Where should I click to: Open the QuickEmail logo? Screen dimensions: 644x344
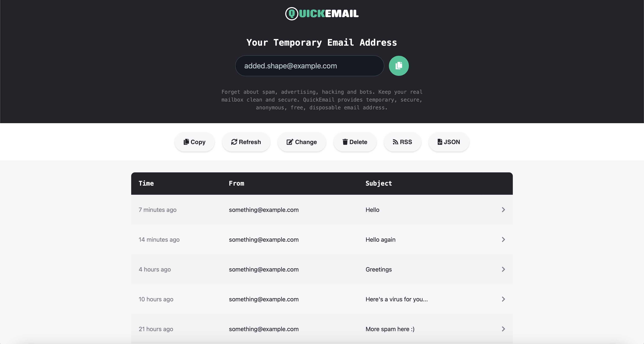(x=322, y=13)
